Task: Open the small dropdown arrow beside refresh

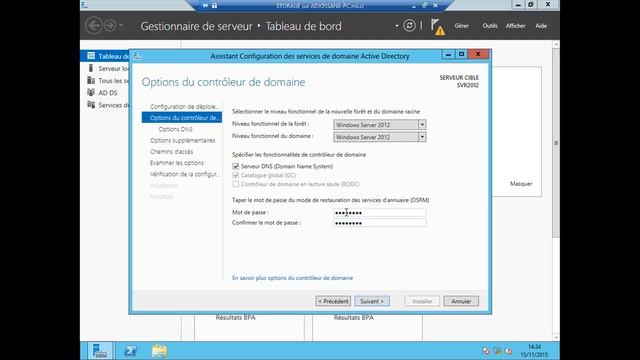Action: [x=397, y=26]
